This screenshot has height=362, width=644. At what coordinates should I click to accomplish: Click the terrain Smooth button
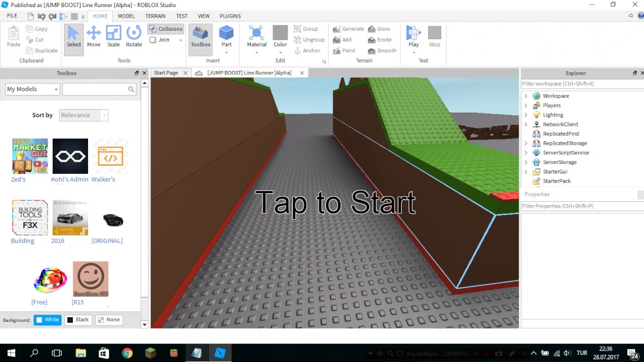382,50
